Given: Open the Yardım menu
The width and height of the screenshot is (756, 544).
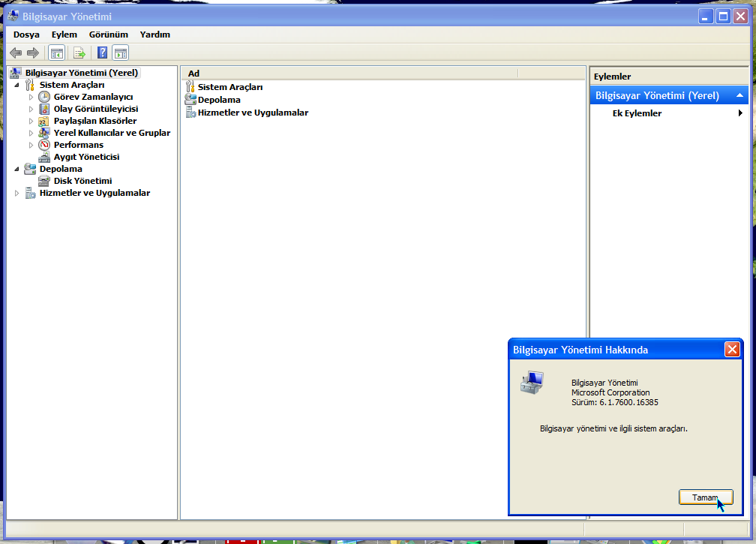Looking at the screenshot, I should tap(154, 35).
